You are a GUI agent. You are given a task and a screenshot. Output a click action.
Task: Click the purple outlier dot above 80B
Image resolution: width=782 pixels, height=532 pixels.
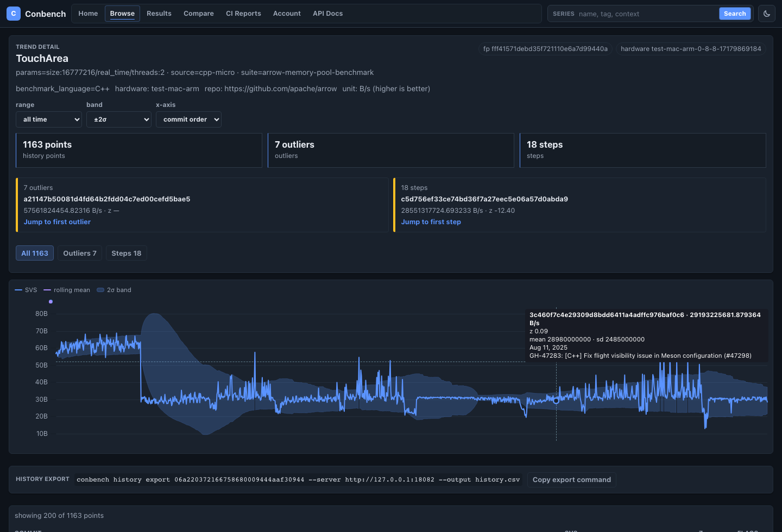click(x=51, y=301)
